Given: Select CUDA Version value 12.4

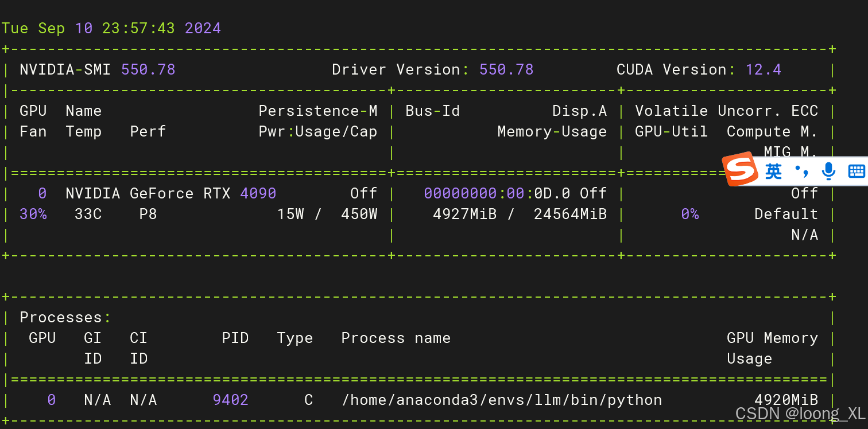Looking at the screenshot, I should tap(763, 69).
